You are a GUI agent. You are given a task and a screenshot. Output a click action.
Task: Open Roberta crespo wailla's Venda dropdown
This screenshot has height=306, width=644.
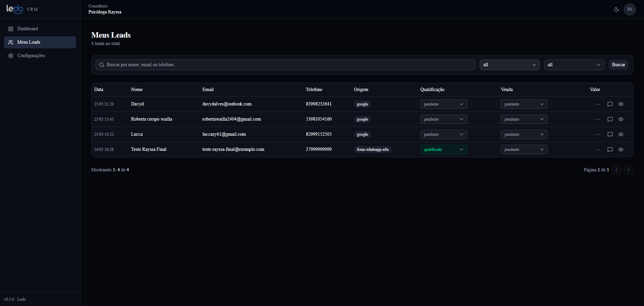tap(524, 119)
